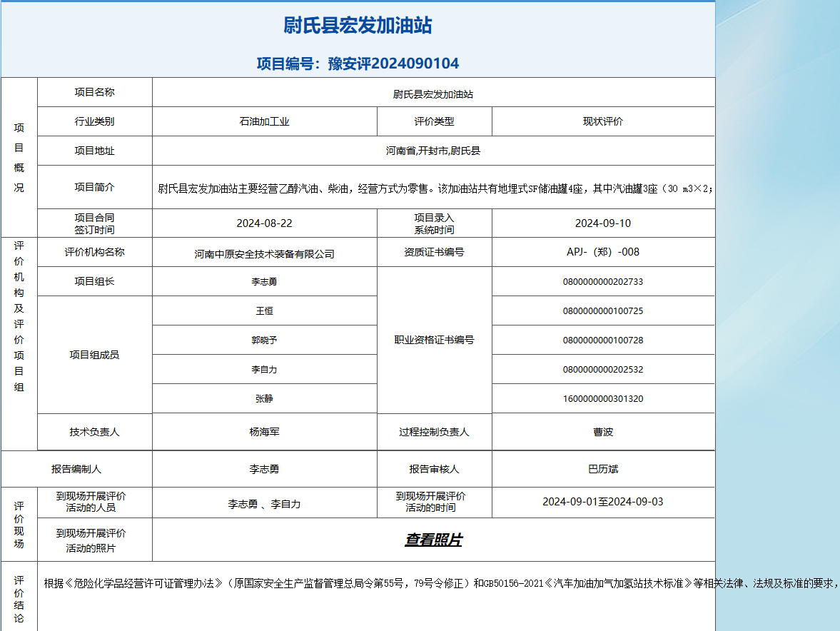Select report reviewer 巴历斌

pos(602,469)
